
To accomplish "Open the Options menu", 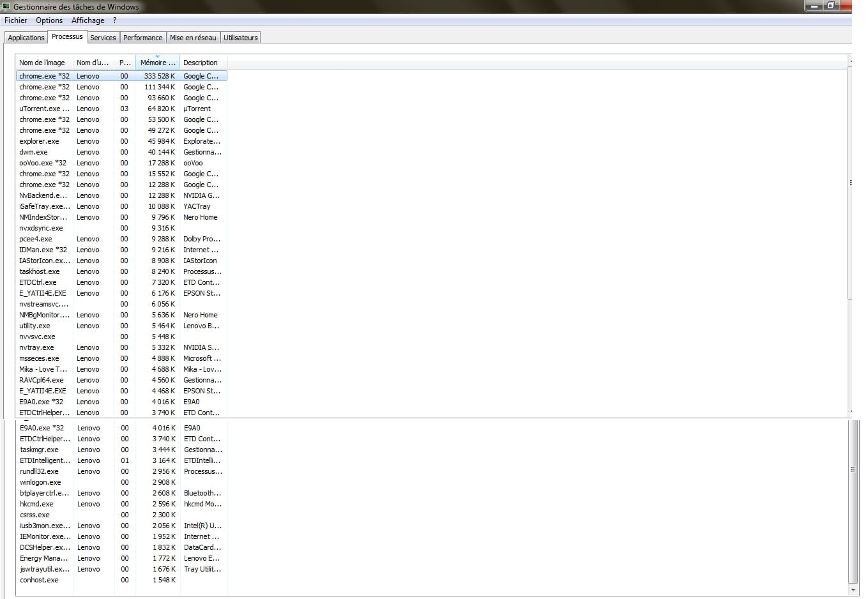I will 49,20.
